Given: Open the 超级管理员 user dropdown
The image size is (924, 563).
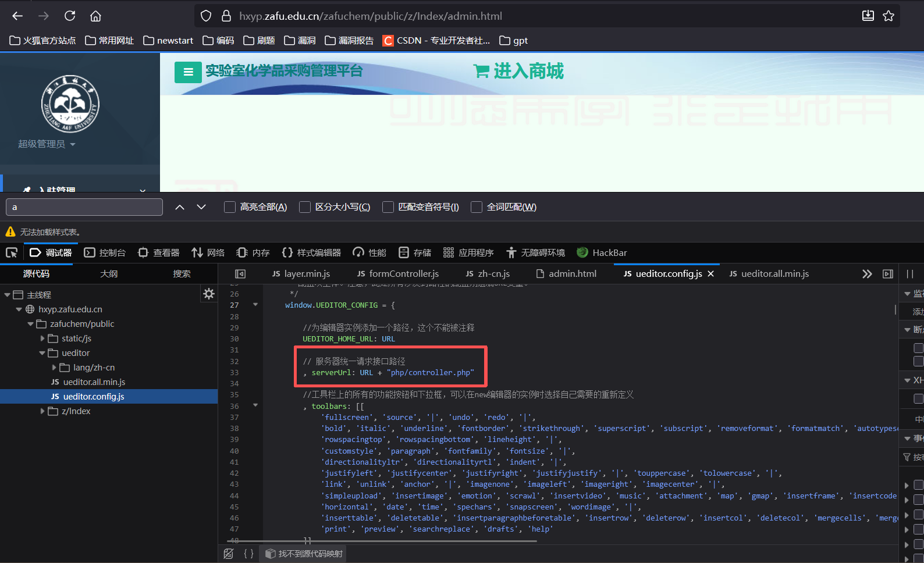Looking at the screenshot, I should click(x=47, y=144).
